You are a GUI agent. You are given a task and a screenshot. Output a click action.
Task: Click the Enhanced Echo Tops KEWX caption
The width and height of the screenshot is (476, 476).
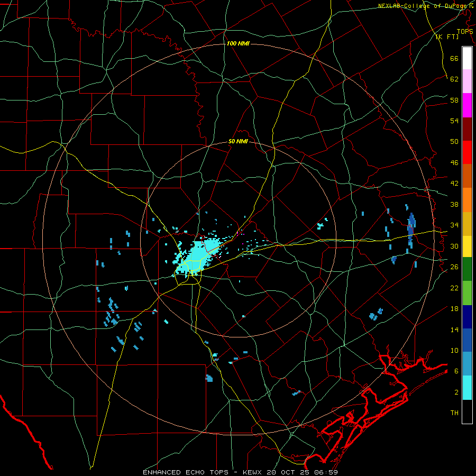click(240, 472)
